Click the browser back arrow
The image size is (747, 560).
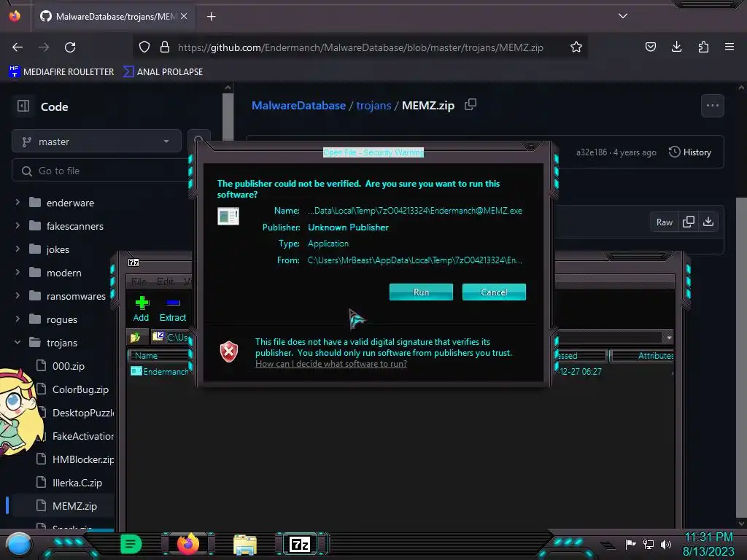pos(18,47)
